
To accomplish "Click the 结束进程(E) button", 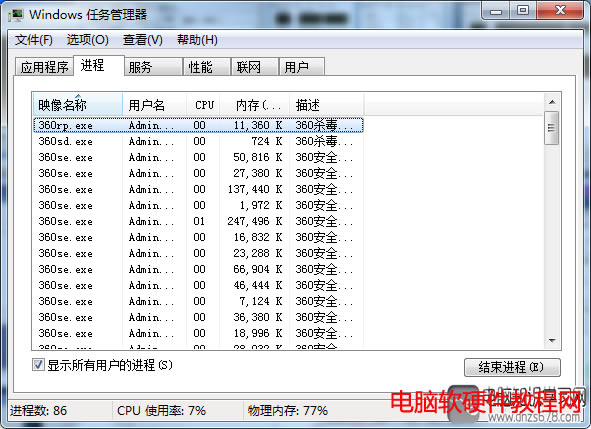I will tap(512, 367).
